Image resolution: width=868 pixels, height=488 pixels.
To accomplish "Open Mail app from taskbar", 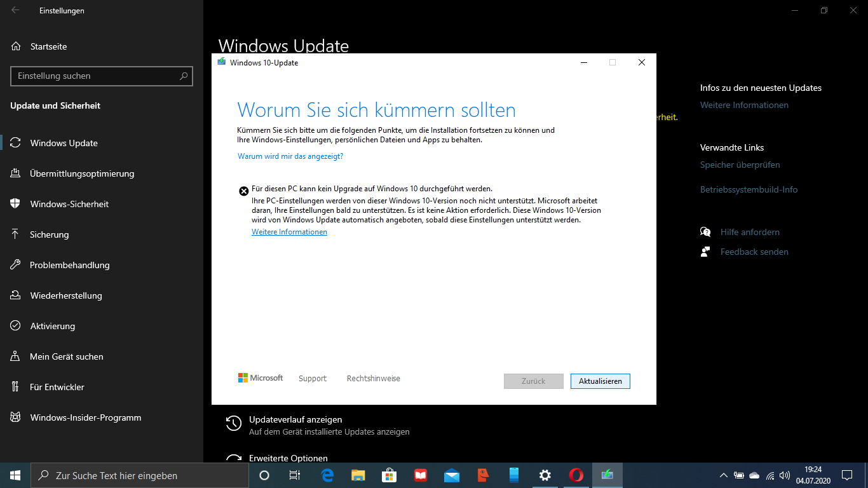I will 452,475.
